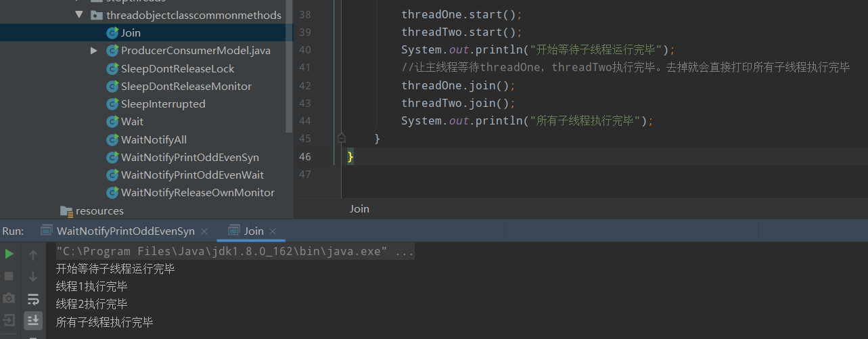Click the threadOne.start() code line
Viewport: 868px width, 339px height.
[461, 14]
